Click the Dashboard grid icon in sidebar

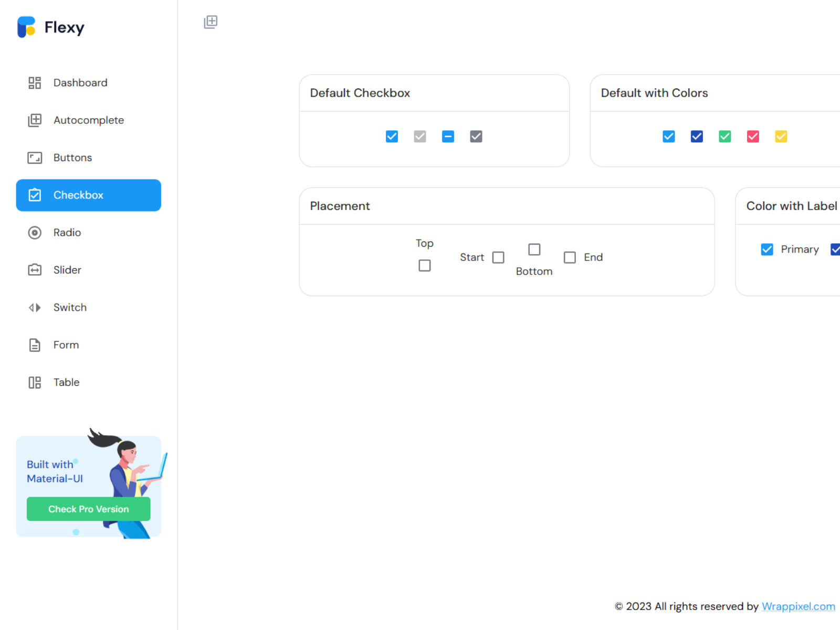[35, 83]
